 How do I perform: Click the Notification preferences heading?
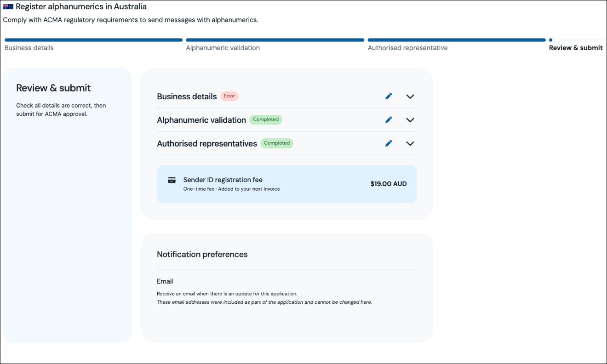202,255
